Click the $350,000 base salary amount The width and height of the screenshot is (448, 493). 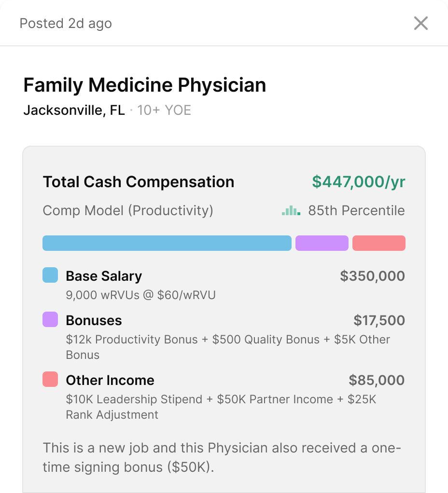tap(372, 276)
